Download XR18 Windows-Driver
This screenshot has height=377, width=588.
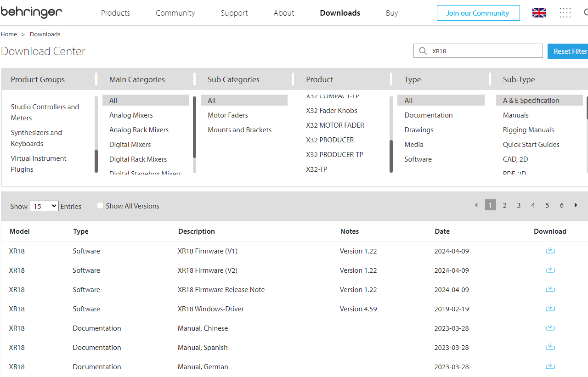[x=550, y=308]
